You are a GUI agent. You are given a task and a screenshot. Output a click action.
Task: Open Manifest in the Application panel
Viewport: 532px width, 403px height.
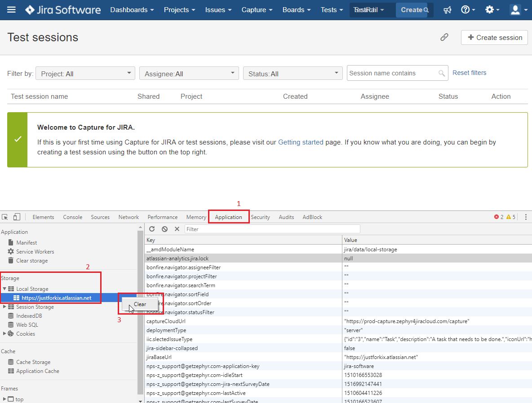[27, 243]
